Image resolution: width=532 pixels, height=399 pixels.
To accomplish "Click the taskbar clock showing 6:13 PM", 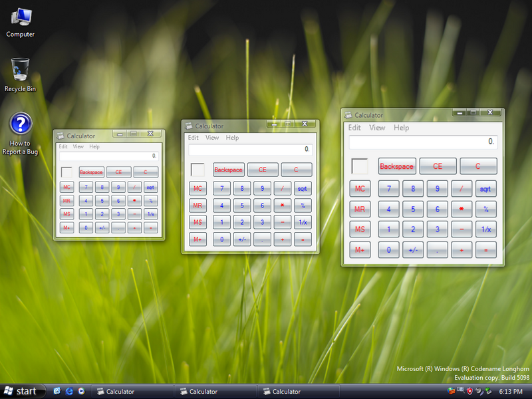I will [x=511, y=392].
